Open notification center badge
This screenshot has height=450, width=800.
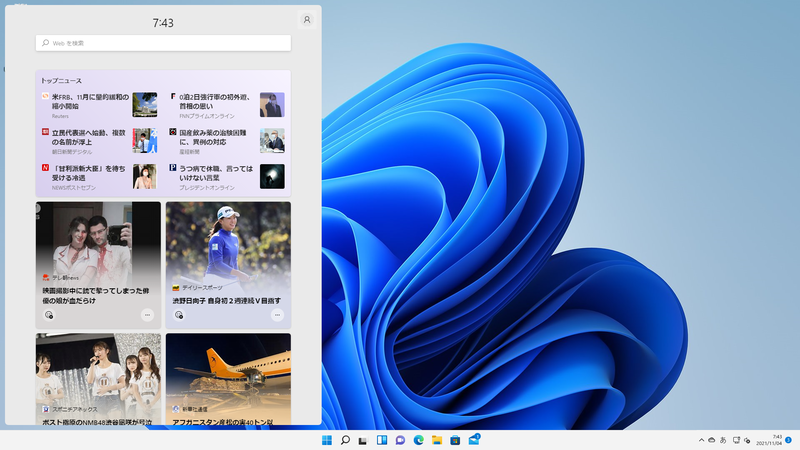pyautogui.click(x=788, y=440)
